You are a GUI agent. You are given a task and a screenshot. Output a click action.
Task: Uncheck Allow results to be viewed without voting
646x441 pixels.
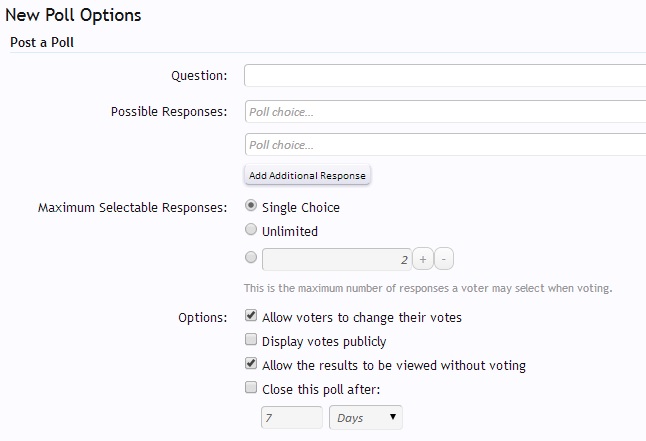251,364
